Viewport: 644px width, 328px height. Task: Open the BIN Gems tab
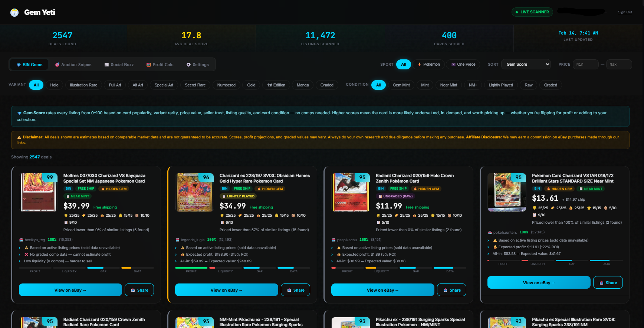coord(29,65)
